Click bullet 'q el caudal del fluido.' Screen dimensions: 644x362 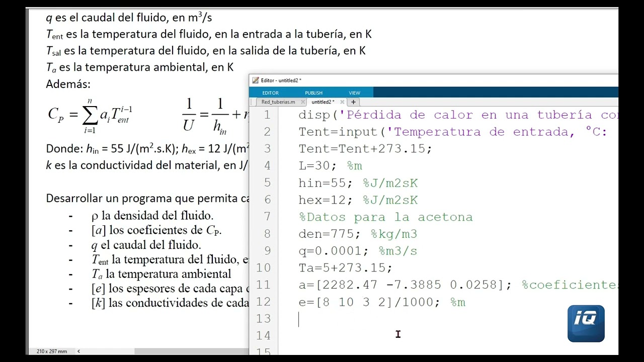146,245
